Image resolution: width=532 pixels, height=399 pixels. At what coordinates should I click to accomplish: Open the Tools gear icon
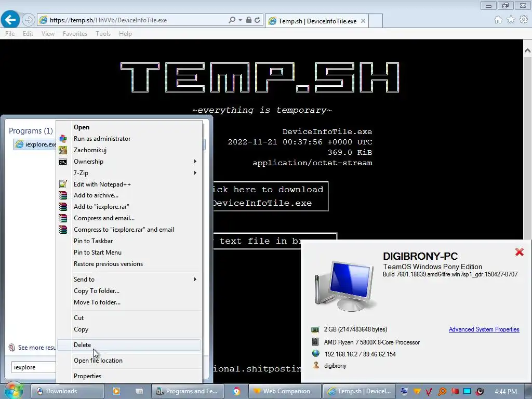pyautogui.click(x=524, y=20)
